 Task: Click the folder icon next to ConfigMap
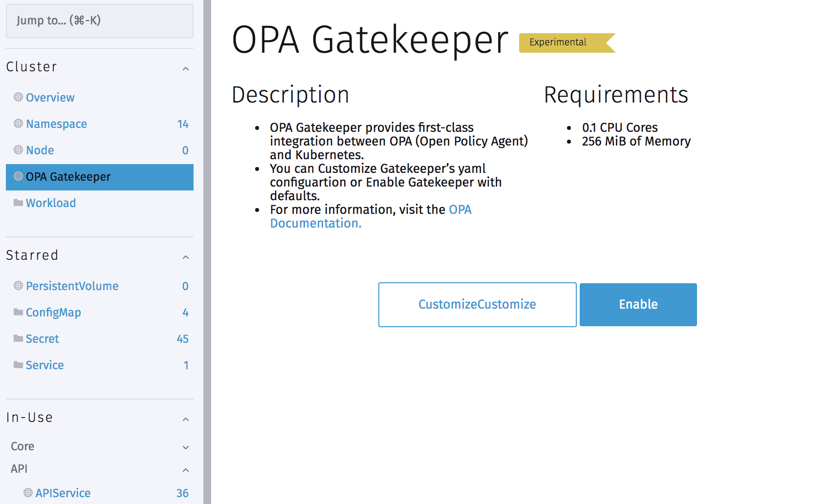click(18, 312)
